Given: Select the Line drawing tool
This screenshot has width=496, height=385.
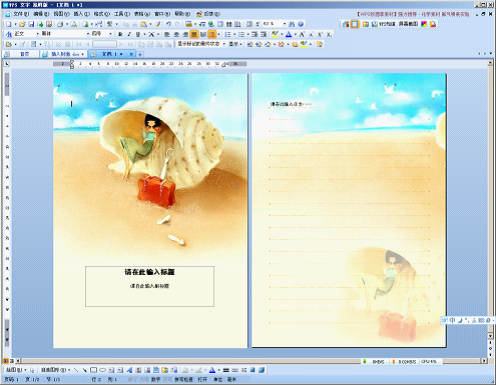Looking at the screenshot, I should [76, 370].
